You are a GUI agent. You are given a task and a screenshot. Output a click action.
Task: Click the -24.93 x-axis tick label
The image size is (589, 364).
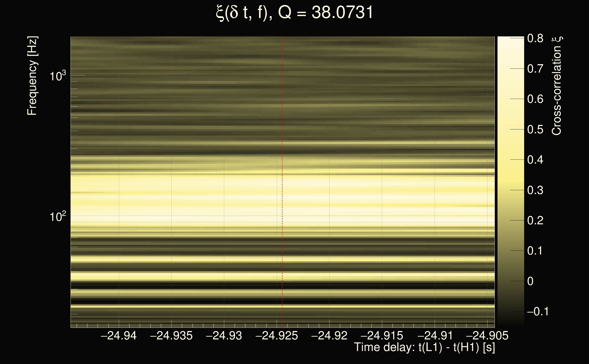click(224, 336)
